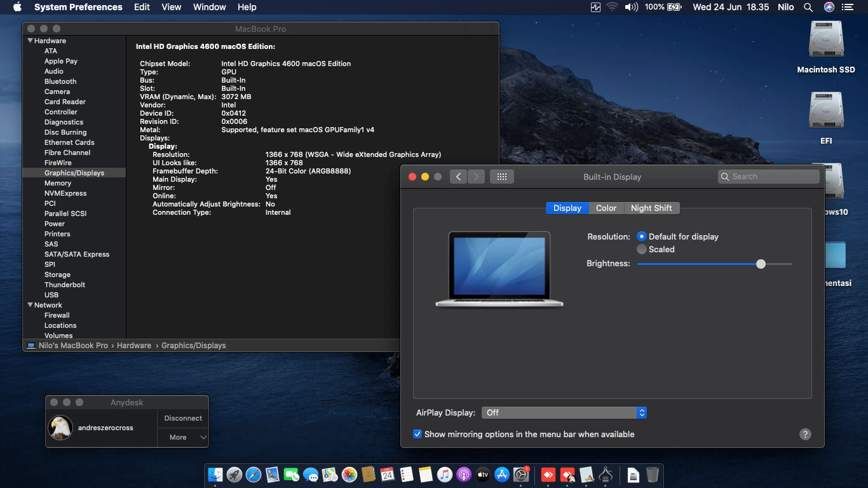
Task: Open the View menu
Action: (x=172, y=7)
